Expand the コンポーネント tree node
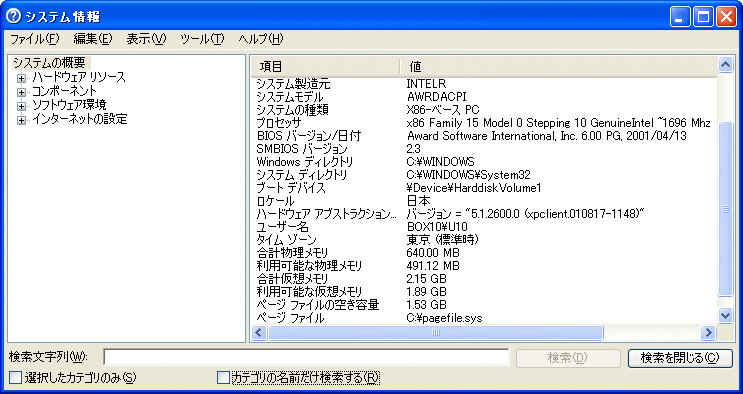Viewport: 743px width, 394px height. pyautogui.click(x=21, y=92)
